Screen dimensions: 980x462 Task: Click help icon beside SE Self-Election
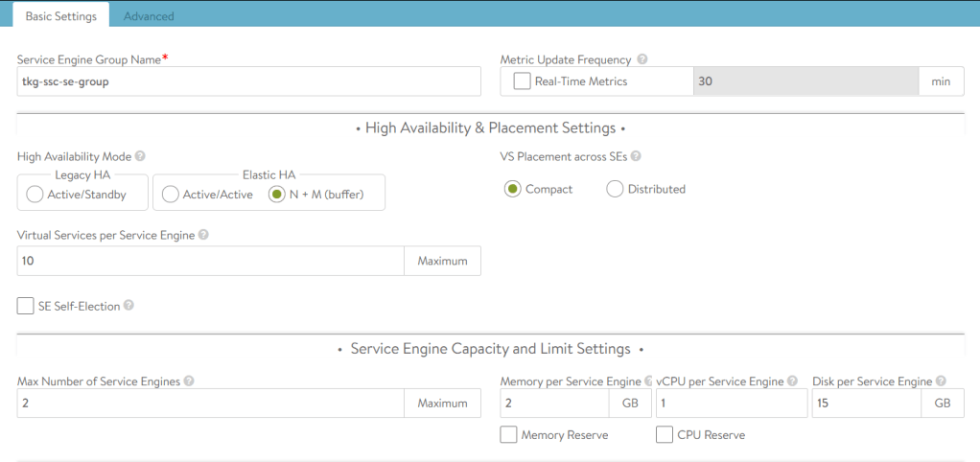[x=128, y=306]
